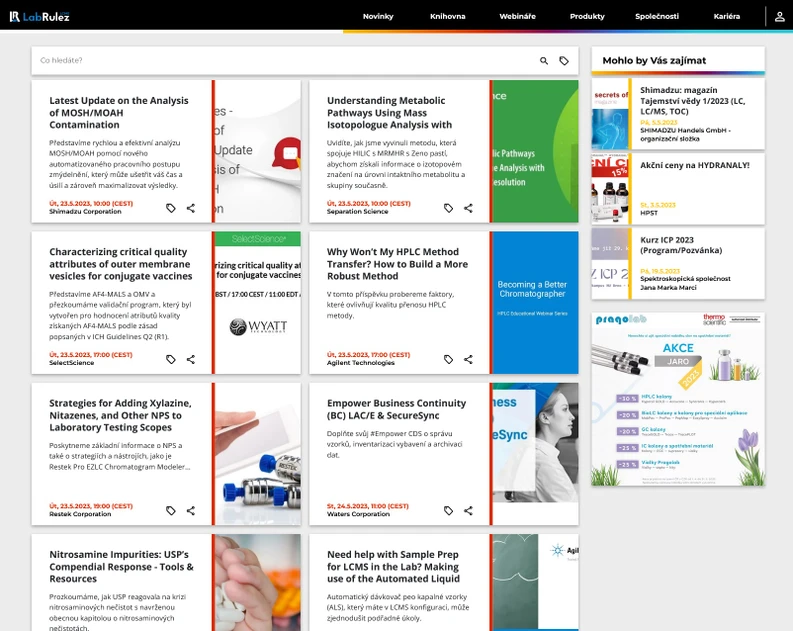Image resolution: width=793 pixels, height=631 pixels.
Task: Open 'Shimadzu: magazín Tajemství vědy 1/2023' item
Action: (692, 101)
